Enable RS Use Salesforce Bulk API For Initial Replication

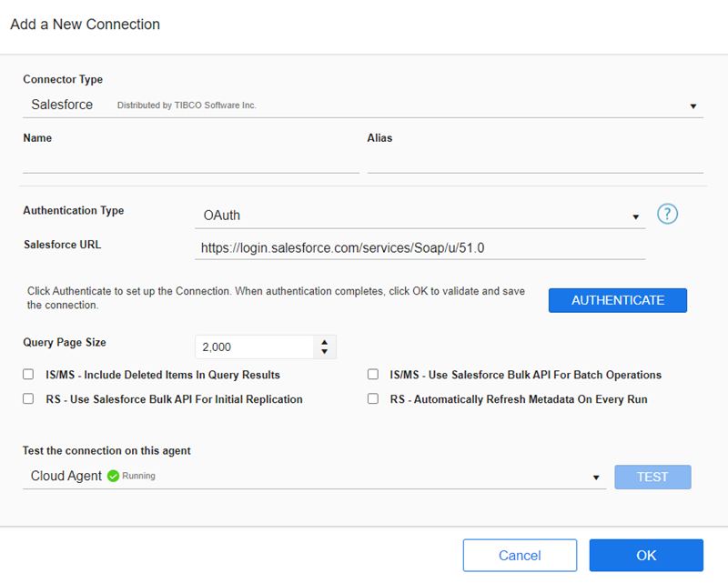point(28,398)
